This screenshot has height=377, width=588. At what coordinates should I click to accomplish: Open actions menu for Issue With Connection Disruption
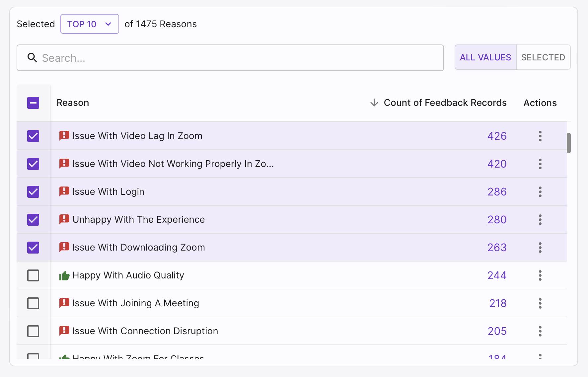click(x=540, y=331)
